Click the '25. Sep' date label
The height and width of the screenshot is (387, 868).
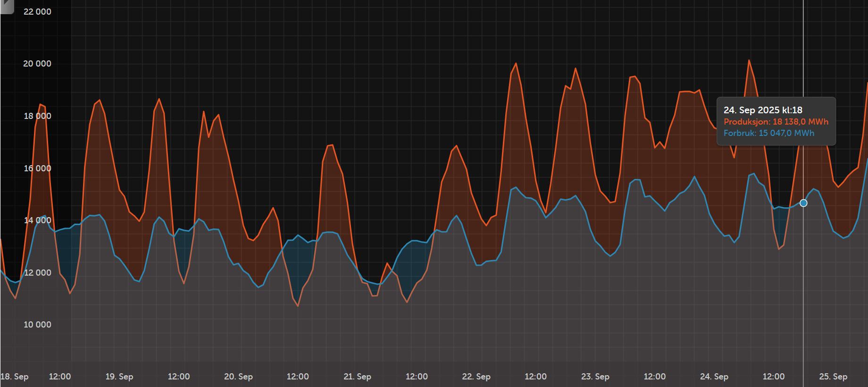click(833, 377)
